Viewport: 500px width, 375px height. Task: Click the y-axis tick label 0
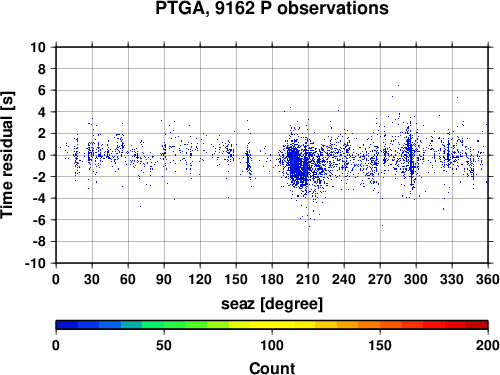pos(42,155)
